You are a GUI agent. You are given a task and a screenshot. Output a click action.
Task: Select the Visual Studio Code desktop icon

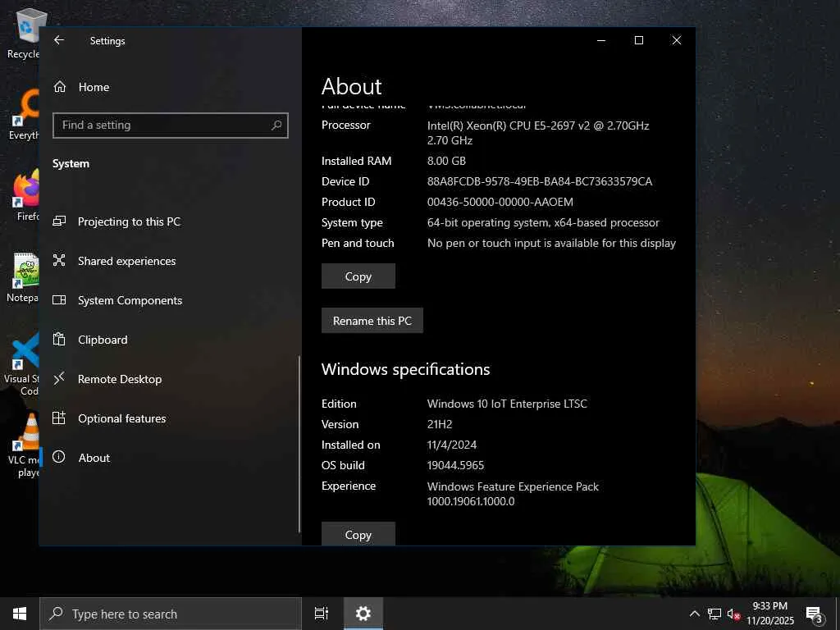22,364
